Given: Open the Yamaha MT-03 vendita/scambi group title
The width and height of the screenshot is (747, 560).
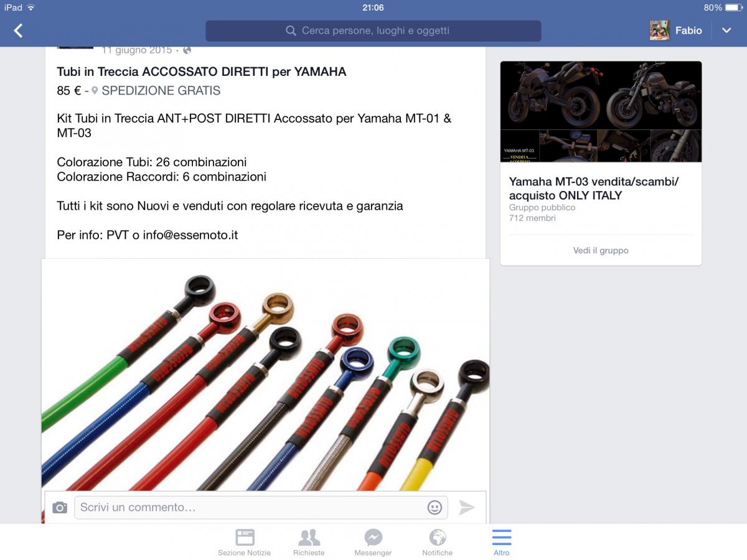Looking at the screenshot, I should 594,189.
